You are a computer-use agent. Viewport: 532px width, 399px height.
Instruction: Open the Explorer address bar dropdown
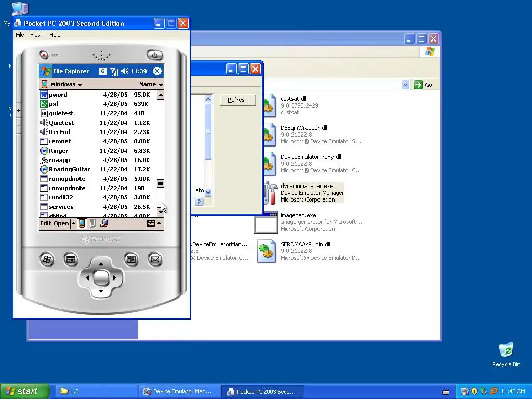(x=405, y=85)
